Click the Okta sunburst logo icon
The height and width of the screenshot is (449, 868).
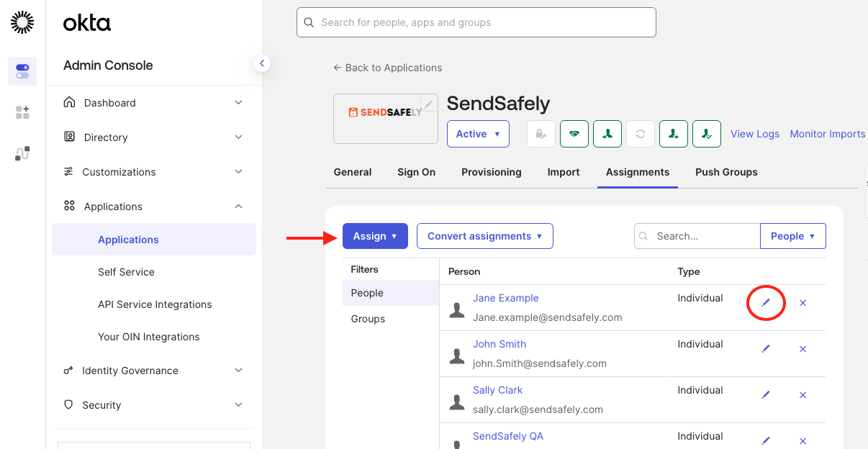[22, 22]
